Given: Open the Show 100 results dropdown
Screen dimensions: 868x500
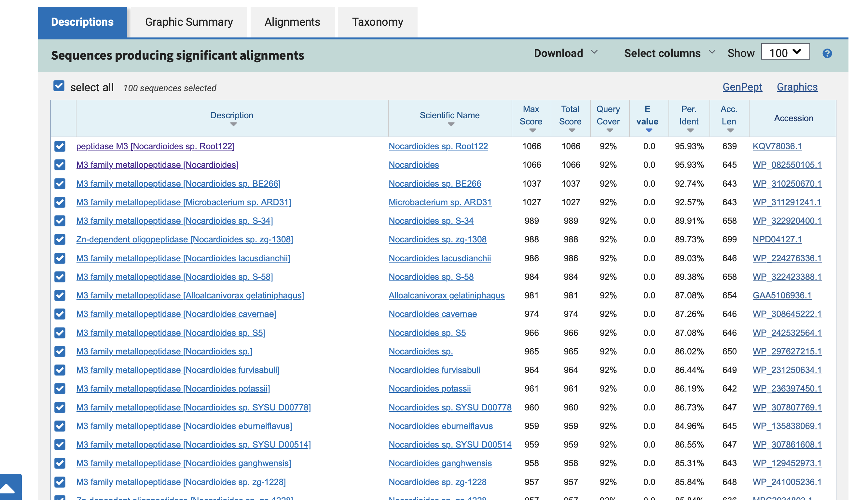Looking at the screenshot, I should [x=785, y=52].
